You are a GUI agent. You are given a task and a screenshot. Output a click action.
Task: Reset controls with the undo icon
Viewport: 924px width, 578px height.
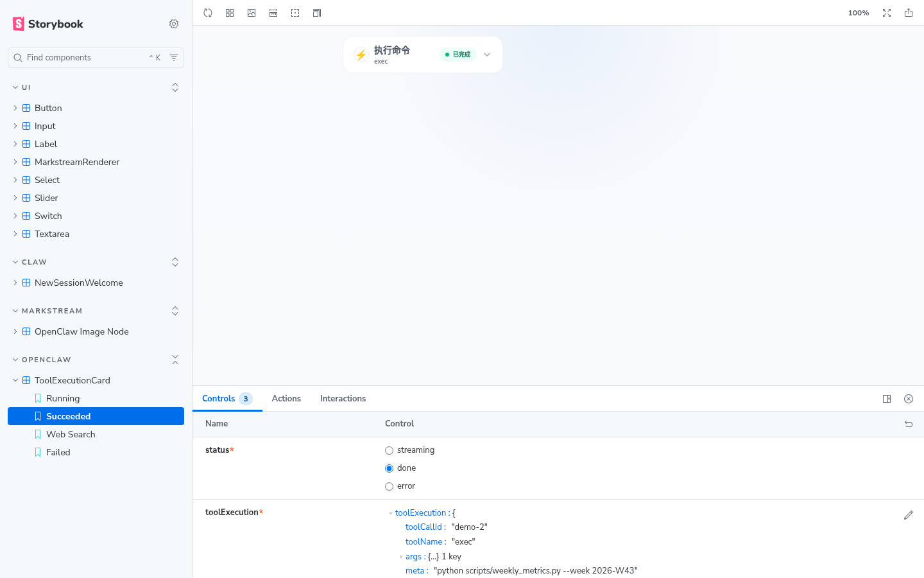[x=909, y=424]
